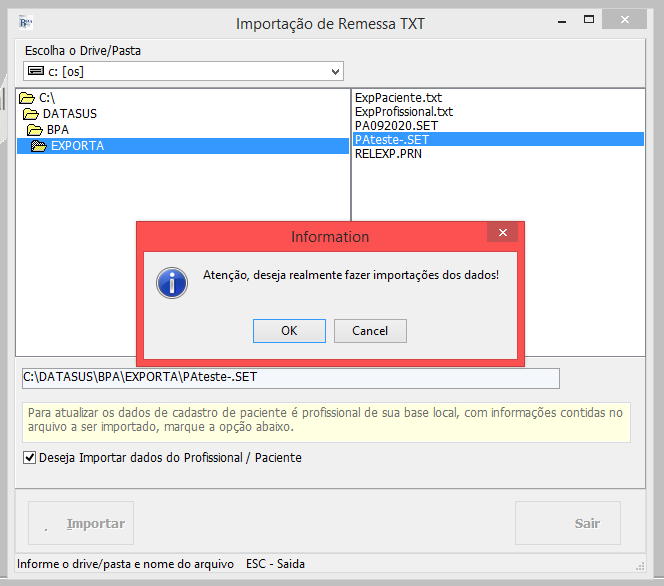Select the EXPORTA open folder icon
This screenshot has width=664, height=586.
[39, 146]
